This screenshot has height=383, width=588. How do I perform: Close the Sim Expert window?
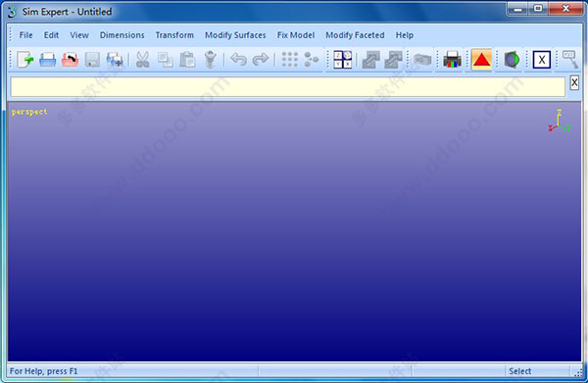coord(565,9)
